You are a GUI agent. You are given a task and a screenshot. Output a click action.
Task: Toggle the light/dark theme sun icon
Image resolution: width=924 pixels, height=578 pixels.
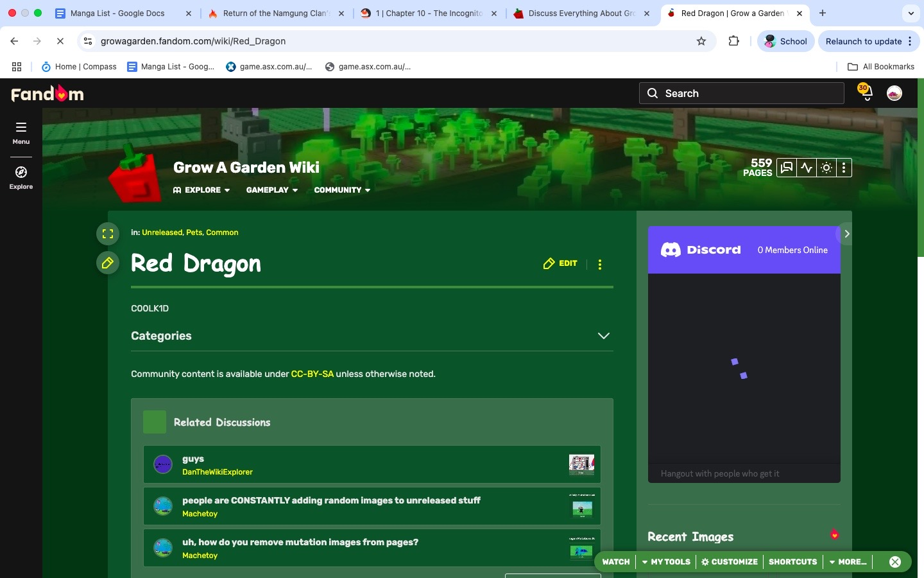coord(826,168)
